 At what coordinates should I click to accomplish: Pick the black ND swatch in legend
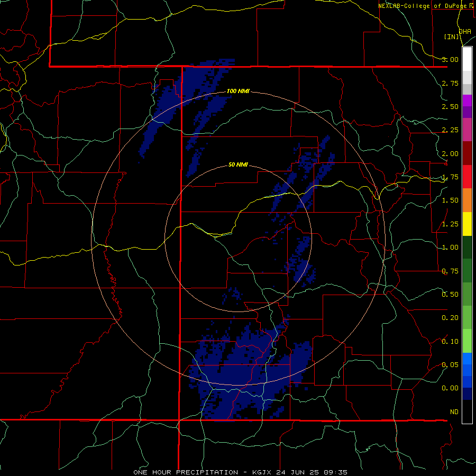click(x=467, y=411)
